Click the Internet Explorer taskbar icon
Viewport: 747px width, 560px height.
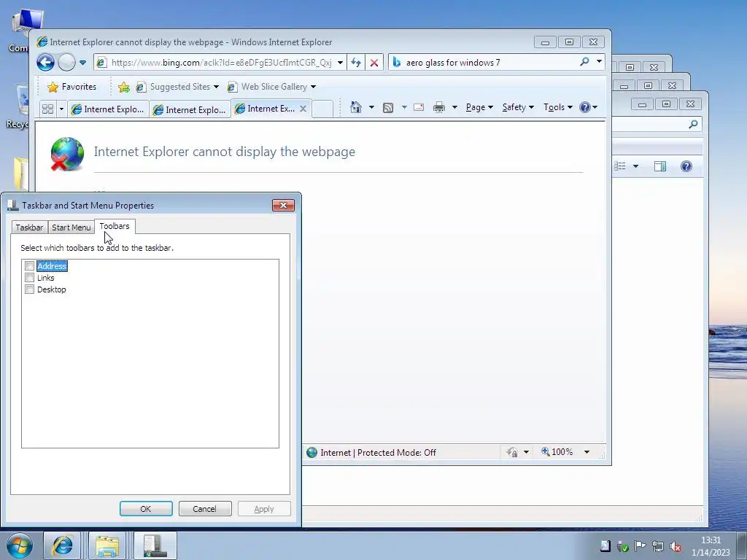click(x=63, y=545)
